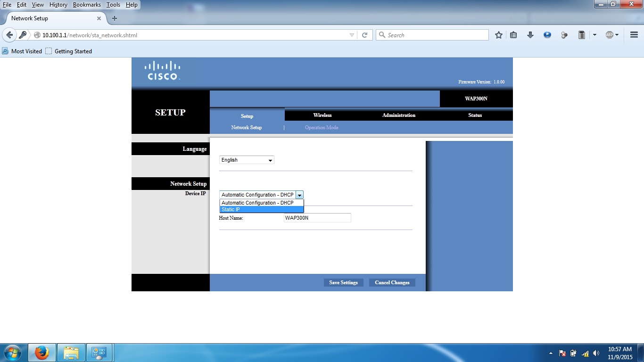644x362 pixels.
Task: Open the Firefox hamburger menu
Action: [x=634, y=35]
